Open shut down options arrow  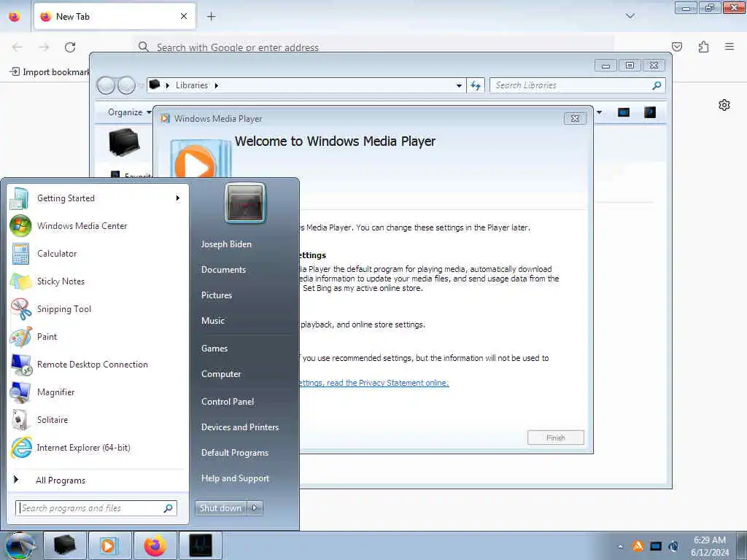pos(255,508)
